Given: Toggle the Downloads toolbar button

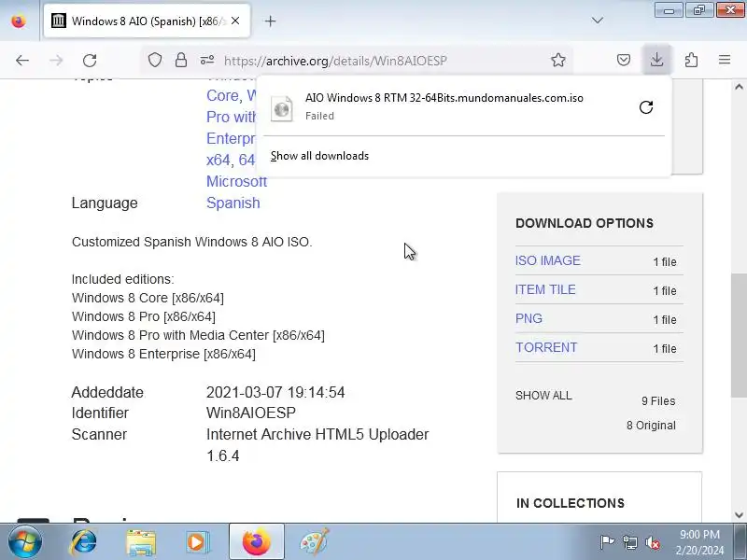Looking at the screenshot, I should 657,60.
